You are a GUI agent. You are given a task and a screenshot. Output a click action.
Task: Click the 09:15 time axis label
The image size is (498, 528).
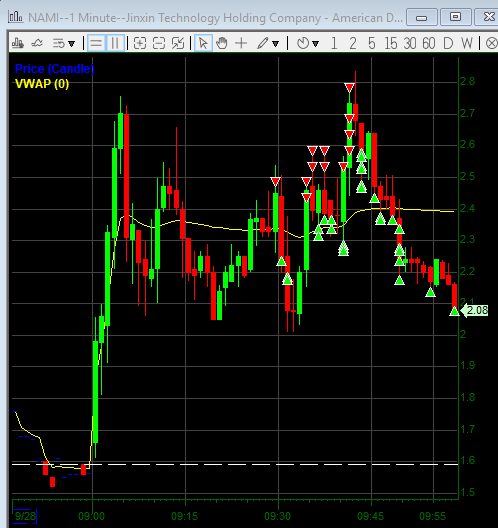(184, 516)
